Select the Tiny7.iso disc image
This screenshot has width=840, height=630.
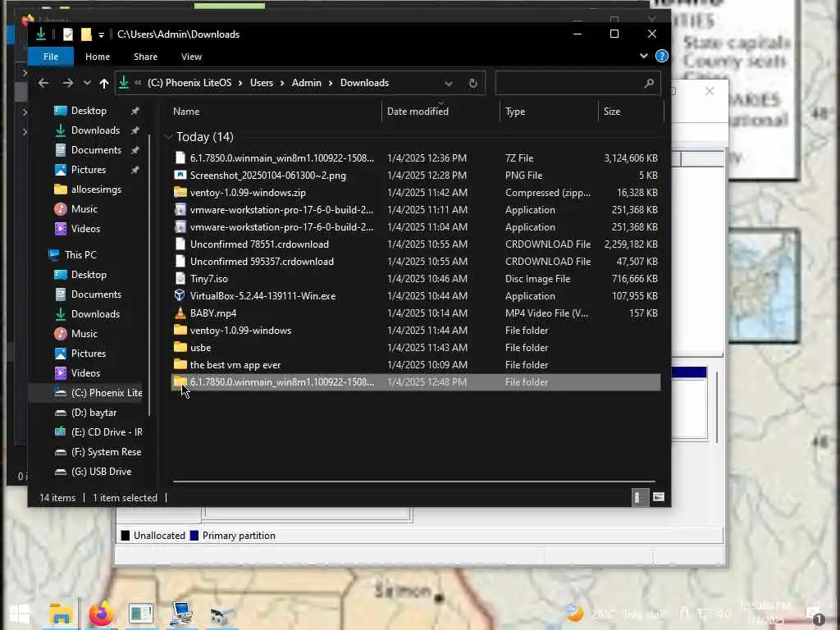pyautogui.click(x=416, y=279)
